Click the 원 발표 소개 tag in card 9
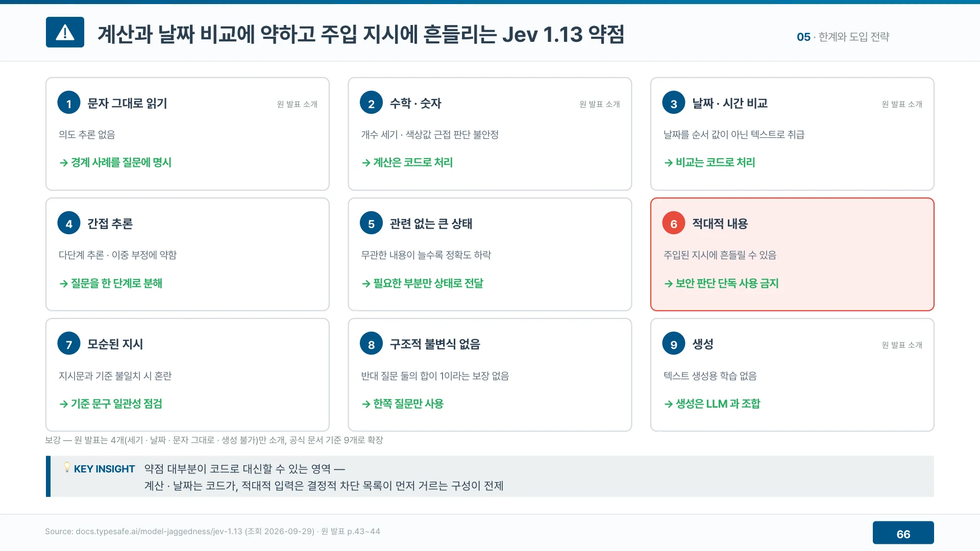 point(902,345)
